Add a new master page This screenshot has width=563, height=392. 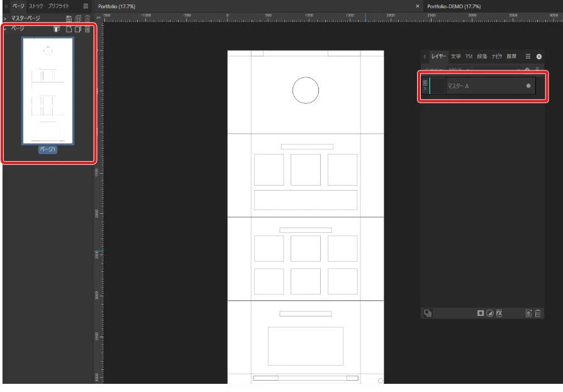point(69,18)
